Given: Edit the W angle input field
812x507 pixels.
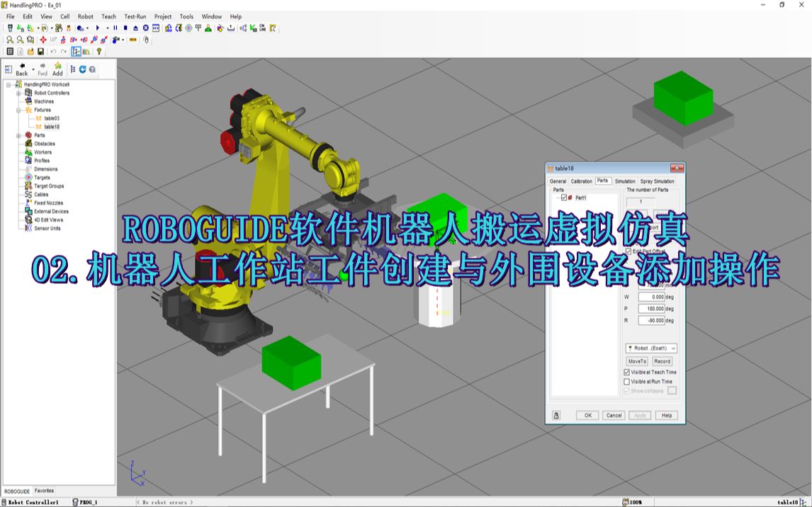Looking at the screenshot, I should coord(651,297).
